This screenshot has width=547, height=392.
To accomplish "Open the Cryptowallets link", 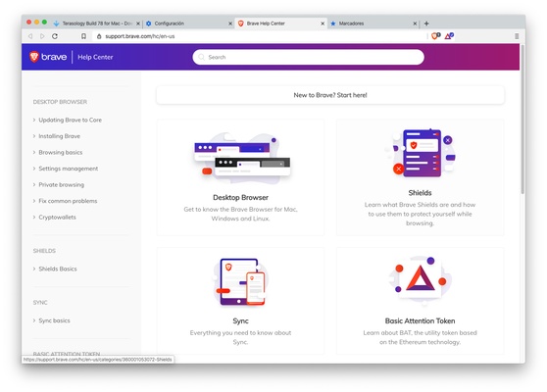I will 57,217.
